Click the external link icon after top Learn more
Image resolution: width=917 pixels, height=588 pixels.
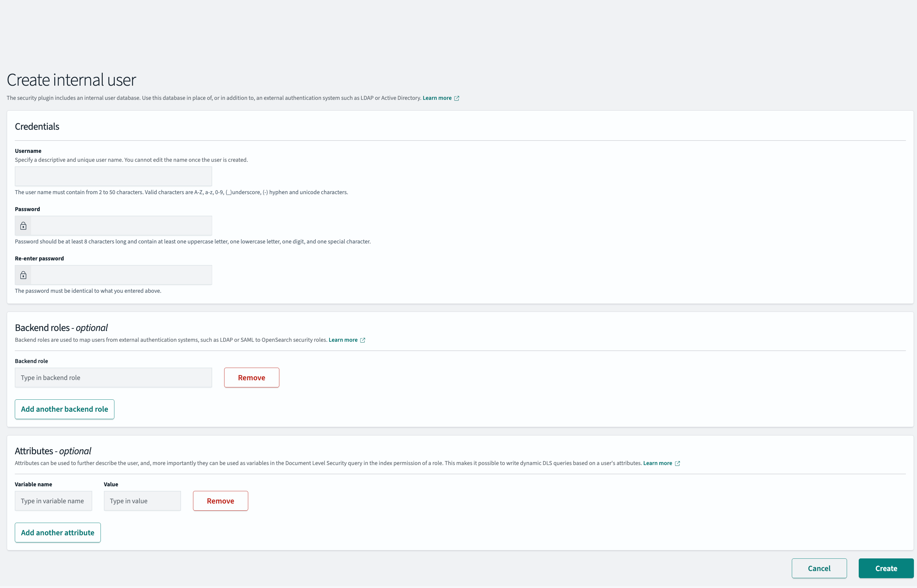coord(456,98)
